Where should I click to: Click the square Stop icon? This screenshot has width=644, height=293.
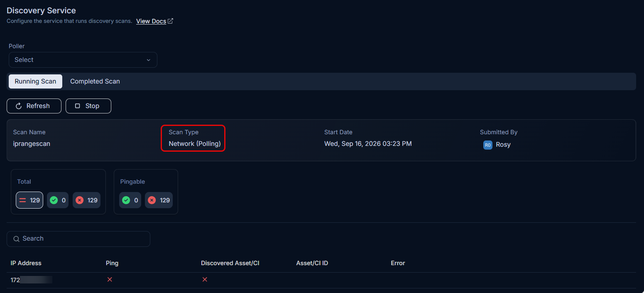click(x=77, y=106)
